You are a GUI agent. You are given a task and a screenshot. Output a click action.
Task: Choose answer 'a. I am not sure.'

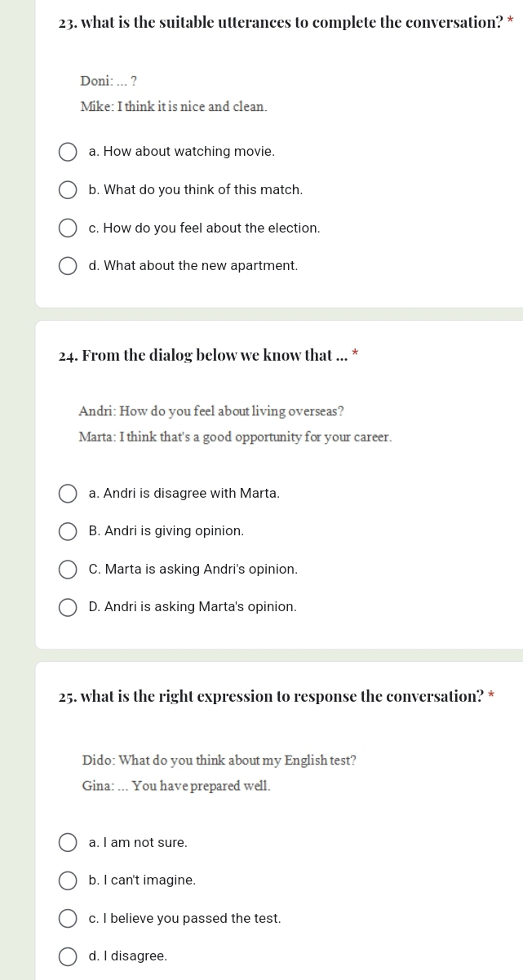click(x=69, y=843)
